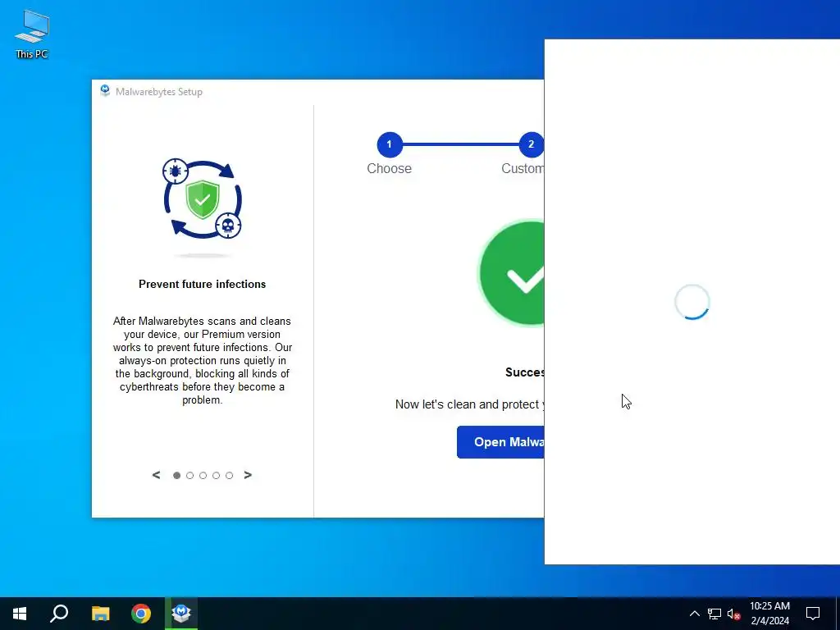The width and height of the screenshot is (840, 630).
Task: Open the network status tray icon
Action: click(714, 614)
